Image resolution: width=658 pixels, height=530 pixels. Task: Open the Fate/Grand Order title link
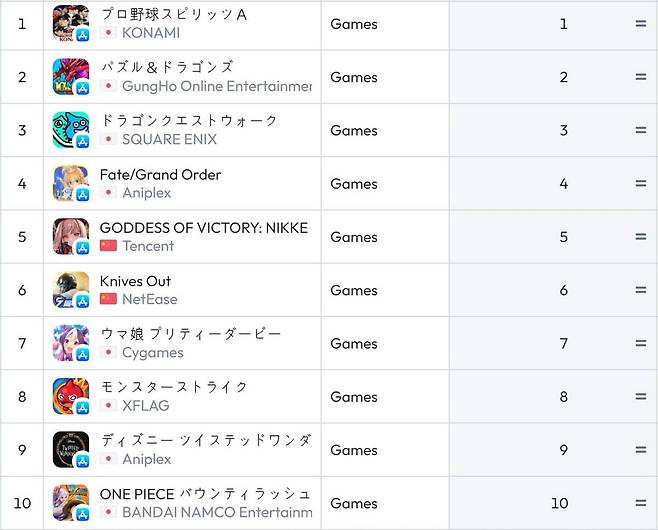pos(160,174)
